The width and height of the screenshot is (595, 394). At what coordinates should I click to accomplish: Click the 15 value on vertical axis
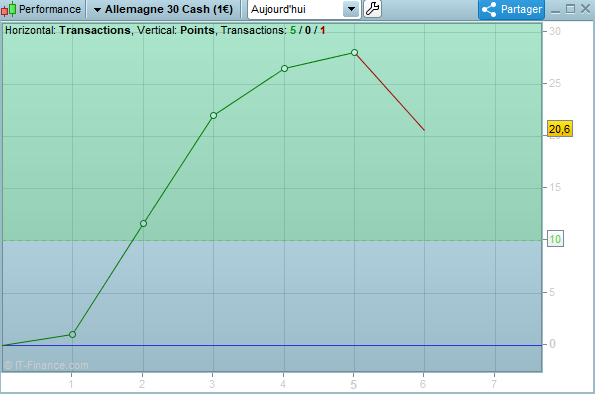pyautogui.click(x=555, y=188)
